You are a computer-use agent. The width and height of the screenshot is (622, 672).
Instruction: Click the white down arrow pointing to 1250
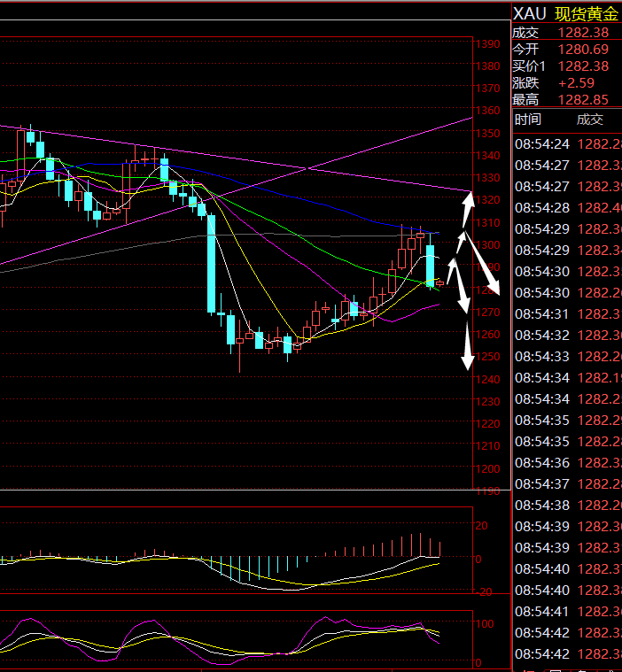[466, 347]
